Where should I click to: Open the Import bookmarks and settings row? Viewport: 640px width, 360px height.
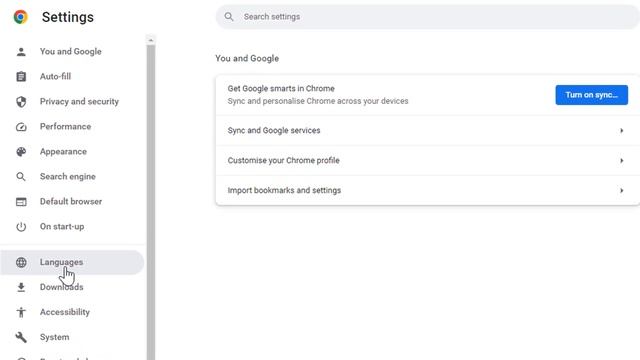(x=427, y=191)
